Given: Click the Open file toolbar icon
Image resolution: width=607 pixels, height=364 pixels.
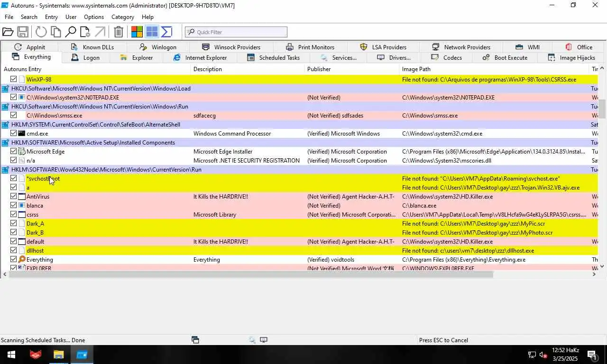Looking at the screenshot, I should [x=8, y=32].
